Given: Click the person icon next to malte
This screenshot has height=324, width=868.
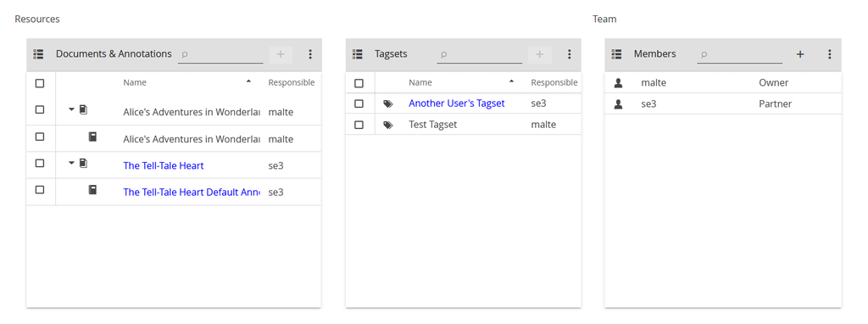Looking at the screenshot, I should coord(618,83).
